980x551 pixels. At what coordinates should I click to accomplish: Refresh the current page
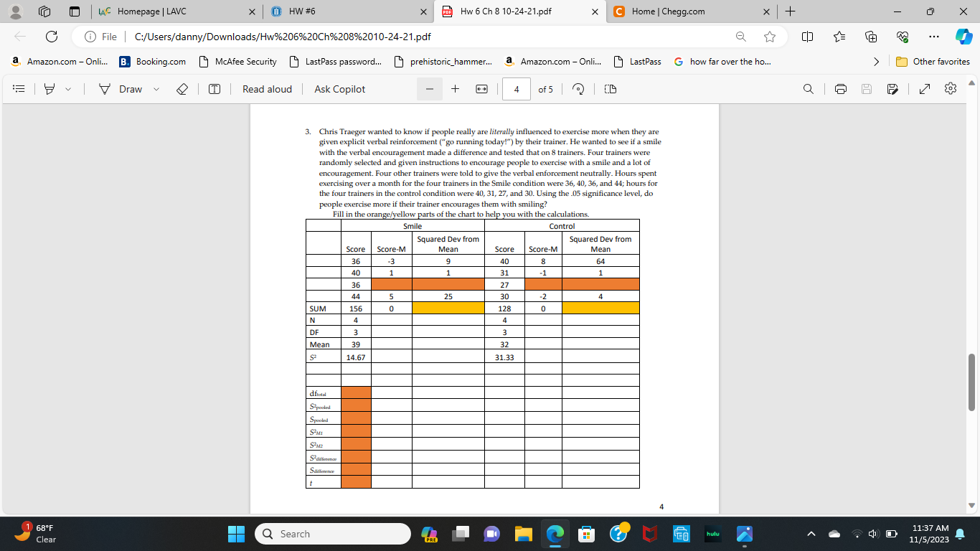[x=52, y=37]
